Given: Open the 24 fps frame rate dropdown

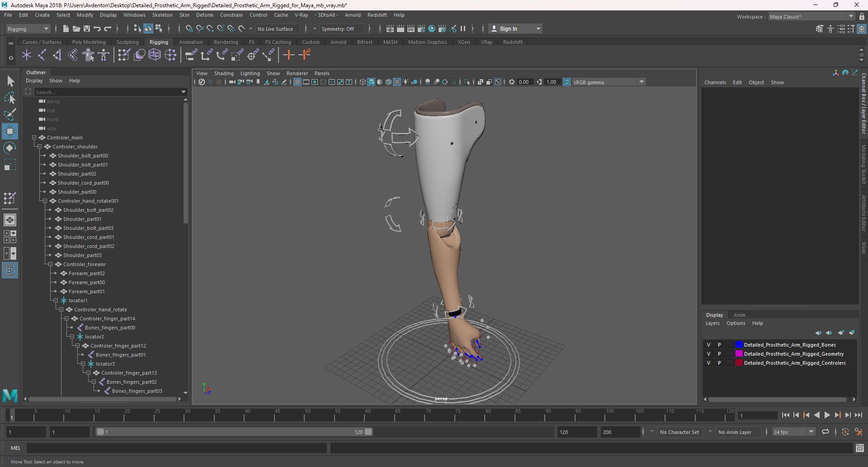Looking at the screenshot, I should (793, 432).
